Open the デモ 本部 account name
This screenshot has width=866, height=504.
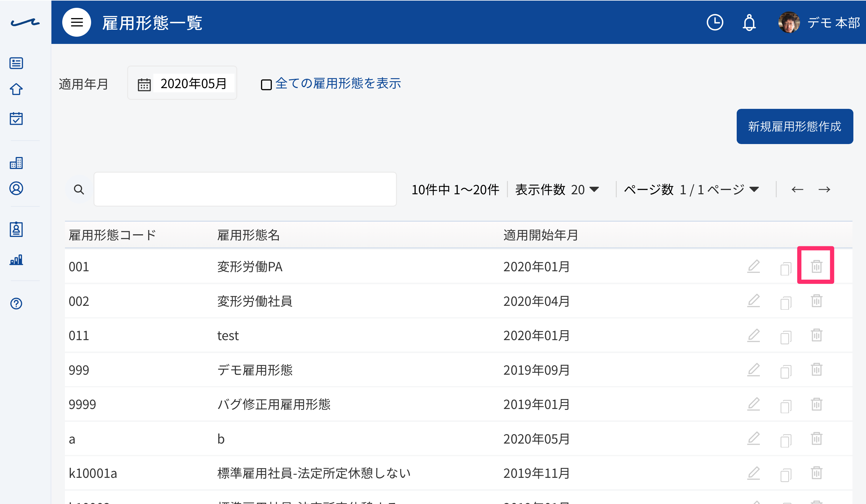833,23
